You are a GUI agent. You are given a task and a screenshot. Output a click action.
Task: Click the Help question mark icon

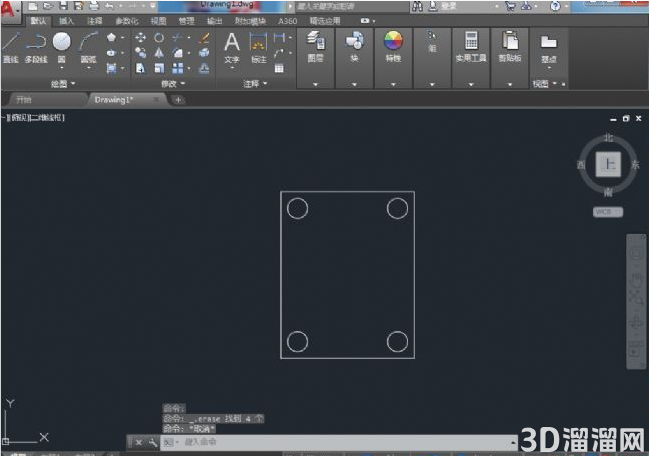coord(555,6)
